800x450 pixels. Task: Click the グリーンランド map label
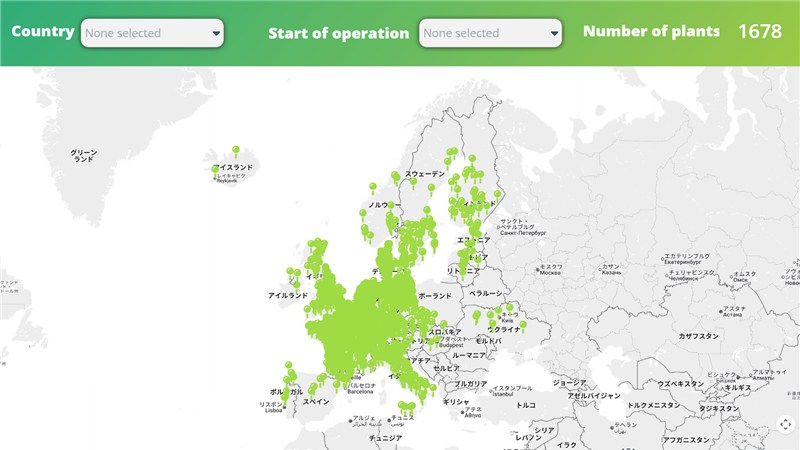(83, 156)
